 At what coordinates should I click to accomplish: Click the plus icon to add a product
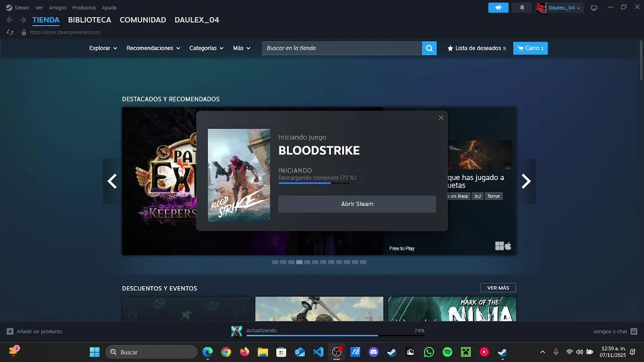pyautogui.click(x=10, y=331)
